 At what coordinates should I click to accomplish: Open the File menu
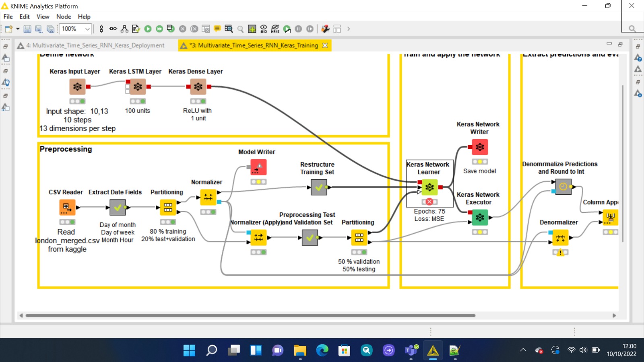pos(8,16)
